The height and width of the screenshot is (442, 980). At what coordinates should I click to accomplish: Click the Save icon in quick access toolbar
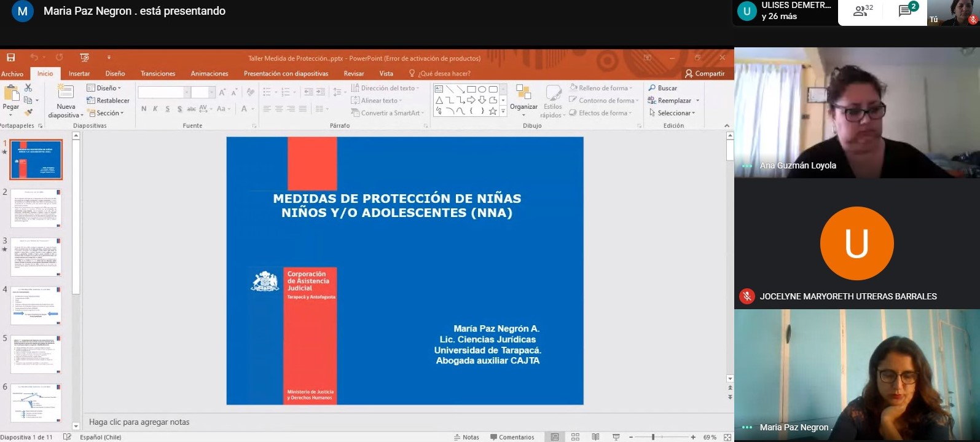point(10,58)
